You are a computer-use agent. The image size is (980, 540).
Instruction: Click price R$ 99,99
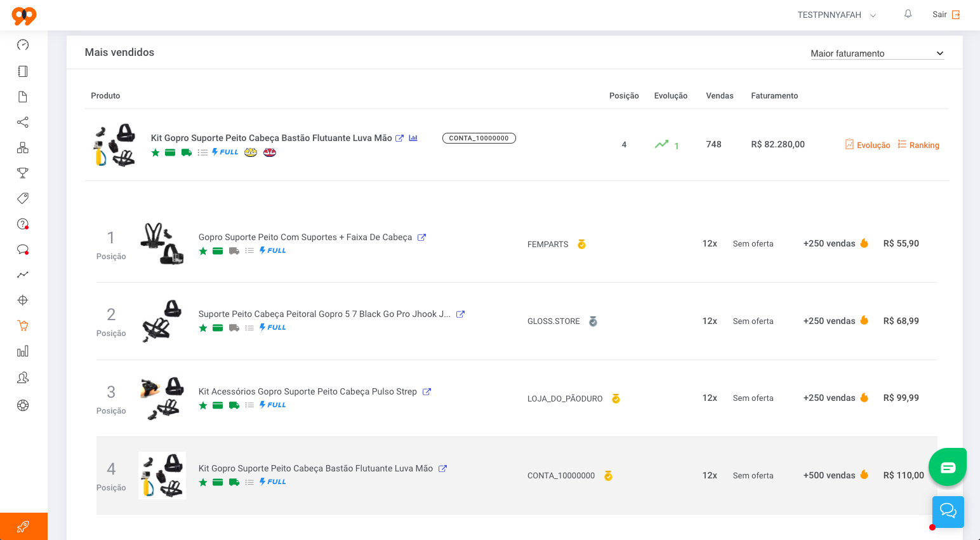coord(901,398)
